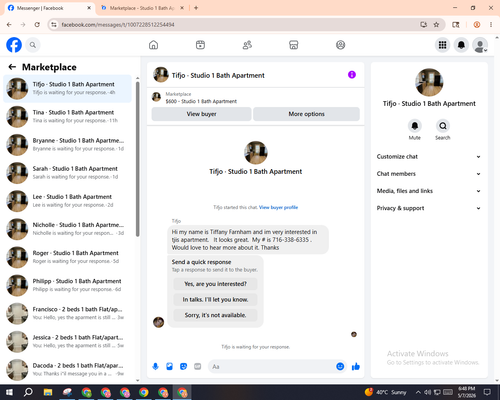Mute this conversation with the bell icon
The image size is (500, 400).
coord(415,126)
